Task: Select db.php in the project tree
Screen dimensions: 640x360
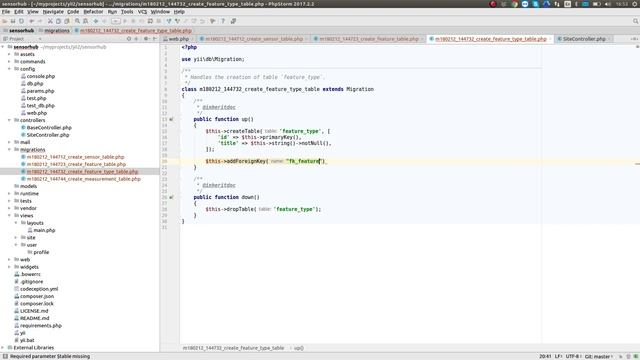Action: click(35, 84)
